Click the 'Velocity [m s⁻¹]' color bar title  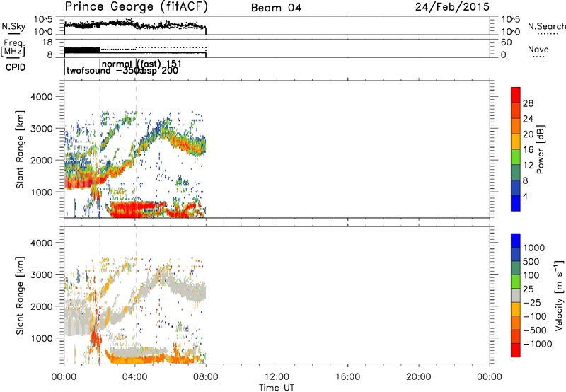point(559,295)
